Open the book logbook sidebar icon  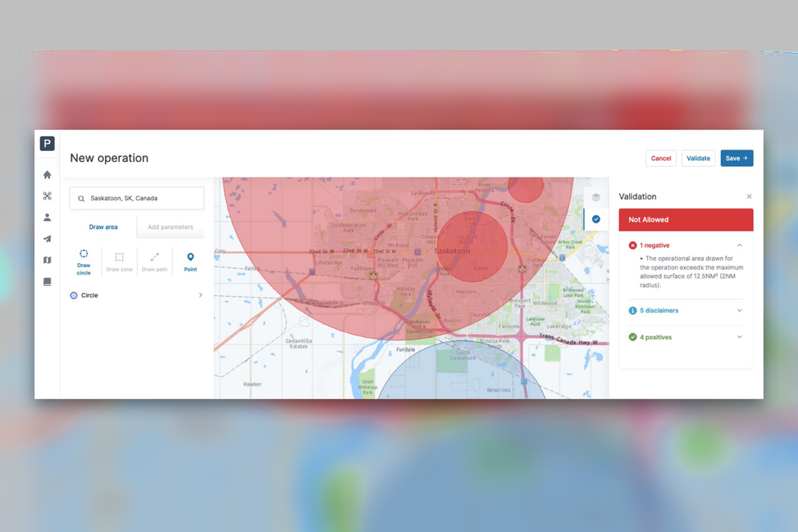[x=48, y=281]
